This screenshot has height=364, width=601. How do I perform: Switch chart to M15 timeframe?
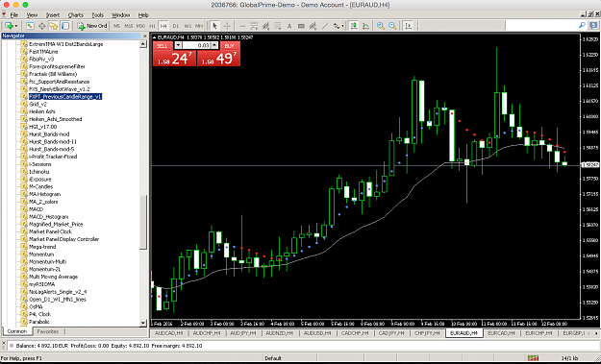pos(129,26)
